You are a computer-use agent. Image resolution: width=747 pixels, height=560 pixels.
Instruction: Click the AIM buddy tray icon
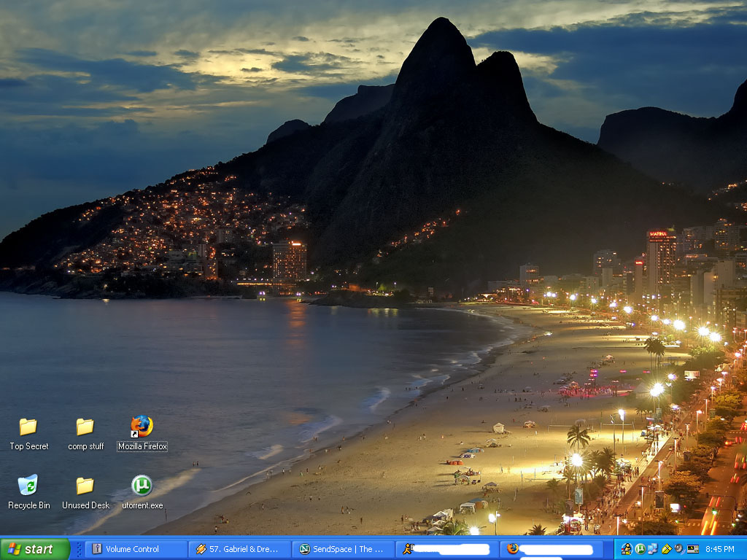point(627,549)
